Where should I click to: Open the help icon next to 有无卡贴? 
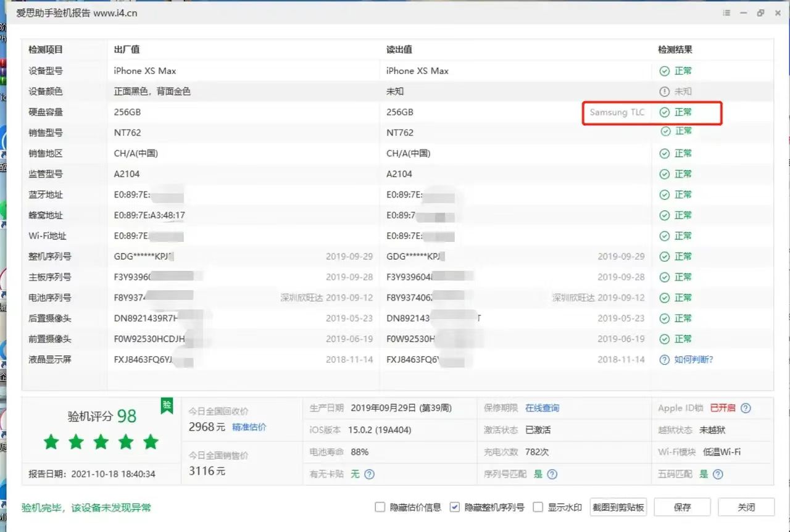369,474
